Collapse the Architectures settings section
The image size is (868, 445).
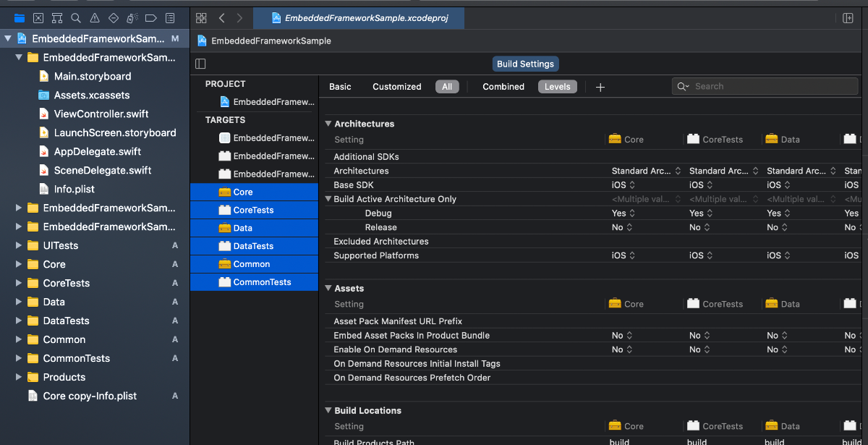pyautogui.click(x=328, y=124)
